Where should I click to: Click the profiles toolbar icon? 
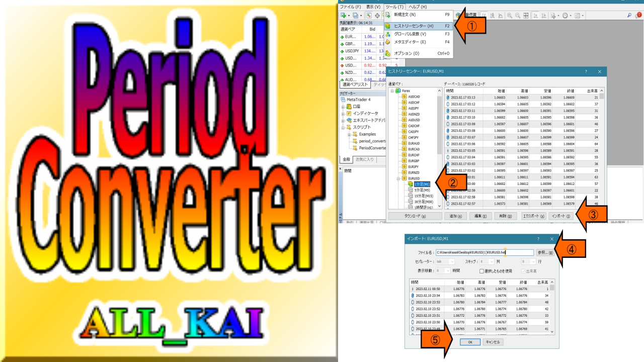tap(356, 16)
